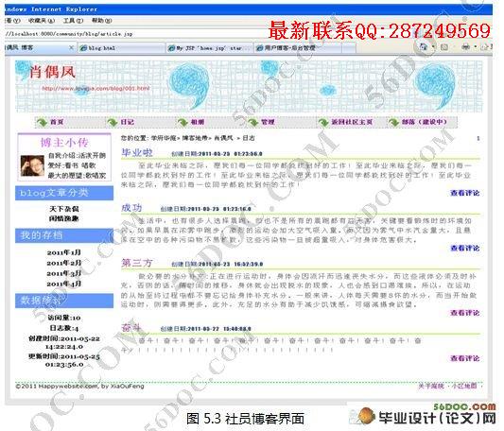Image resolution: width=504 pixels, height=431 pixels.
Task: Click the page number 1 link
Action: tap(478, 138)
